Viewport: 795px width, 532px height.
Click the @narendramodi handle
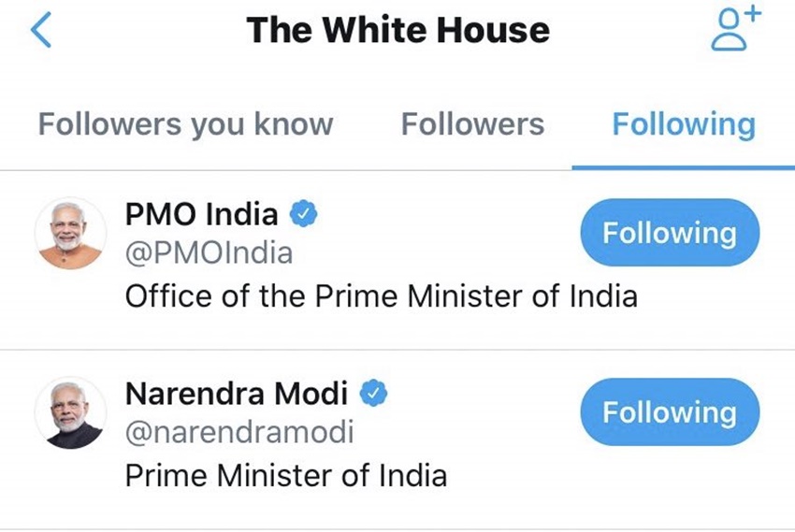(x=239, y=433)
